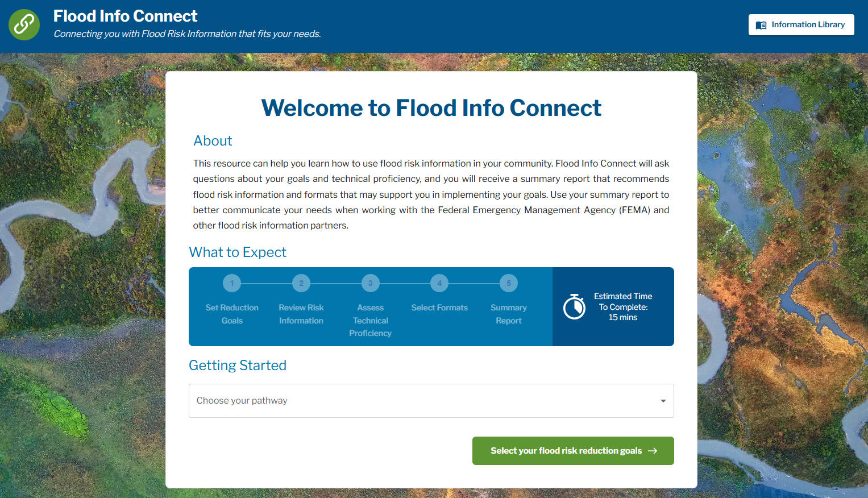The width and height of the screenshot is (868, 498).
Task: Click the chain-link Flood Info Connect logo
Action: pos(24,24)
